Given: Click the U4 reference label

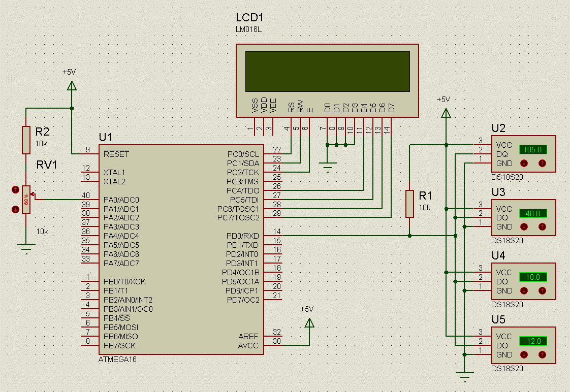Looking at the screenshot, I should 498,256.
